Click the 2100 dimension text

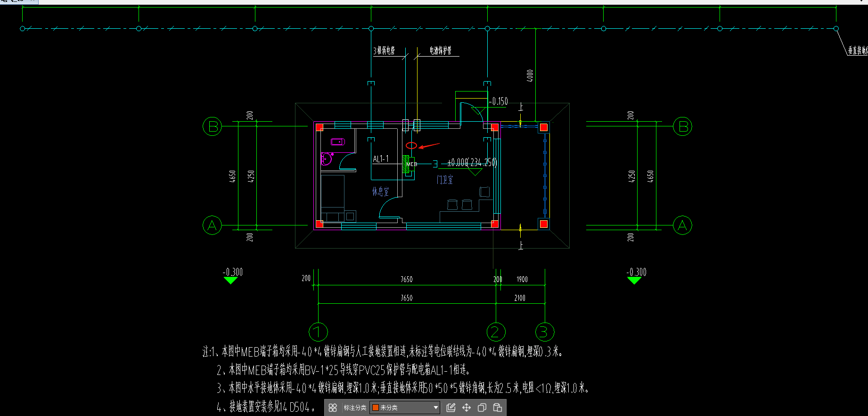pos(520,298)
